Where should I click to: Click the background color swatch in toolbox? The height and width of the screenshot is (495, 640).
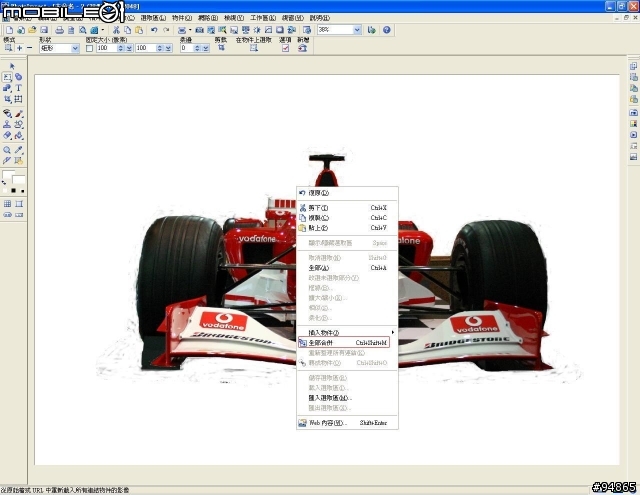click(x=19, y=180)
